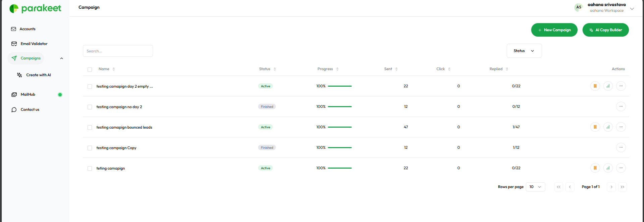Pause the 'teting camapign' campaign

click(x=595, y=168)
